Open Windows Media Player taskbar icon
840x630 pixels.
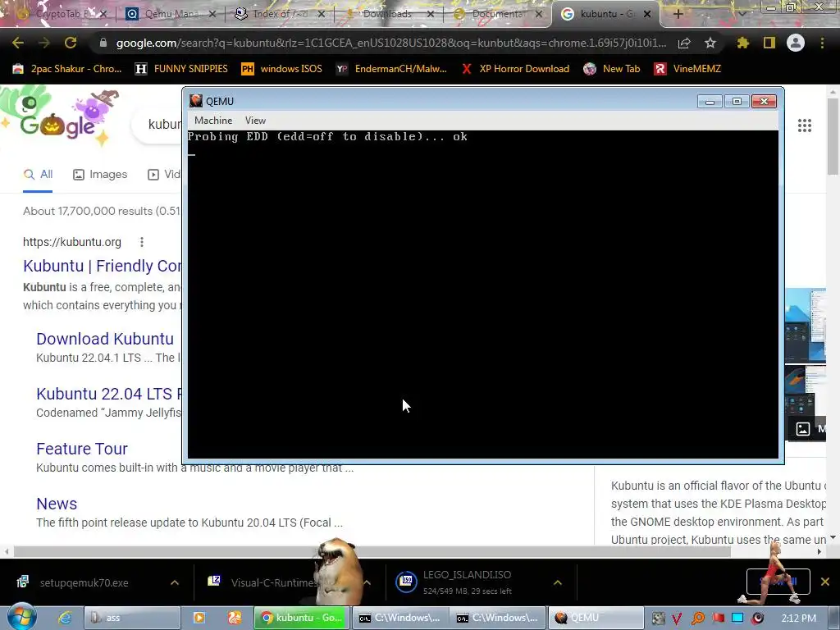(199, 618)
